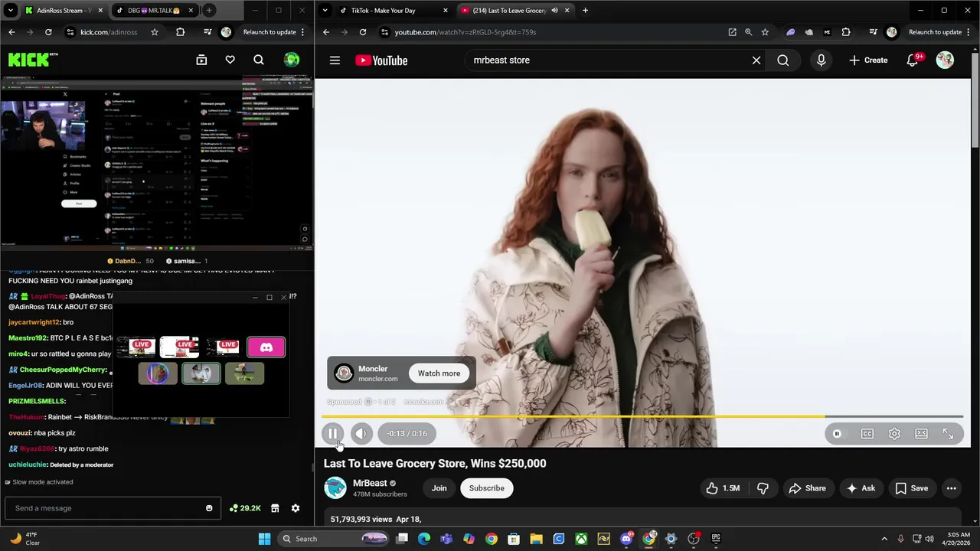Open YouTube Create menu
980x551 pixels.
[868, 60]
